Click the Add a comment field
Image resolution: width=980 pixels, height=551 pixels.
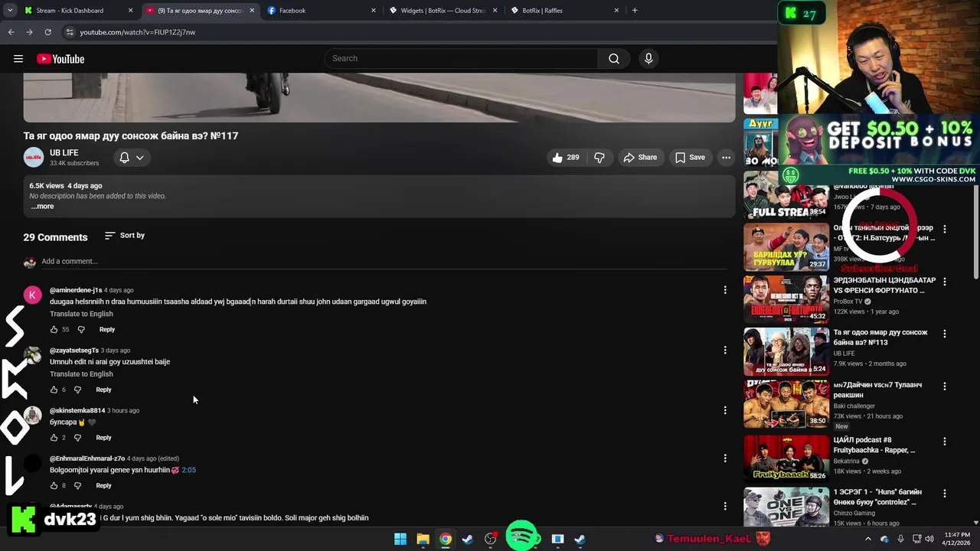[x=383, y=262]
